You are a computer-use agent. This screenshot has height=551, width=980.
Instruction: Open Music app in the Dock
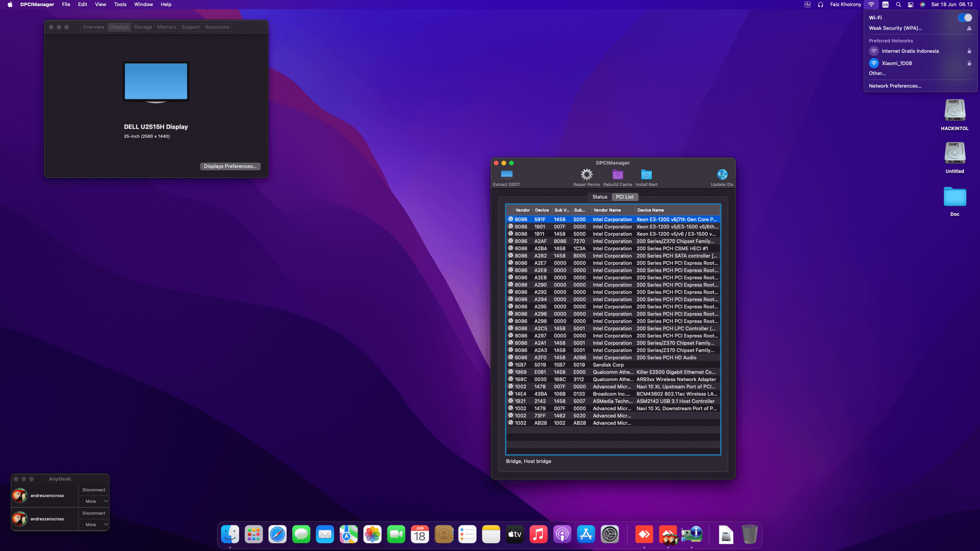(x=539, y=534)
